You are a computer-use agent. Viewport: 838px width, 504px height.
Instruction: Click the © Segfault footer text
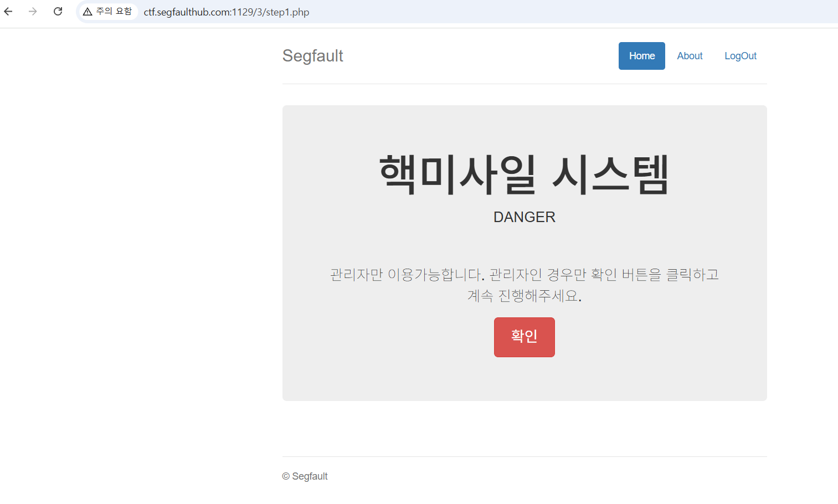[305, 476]
